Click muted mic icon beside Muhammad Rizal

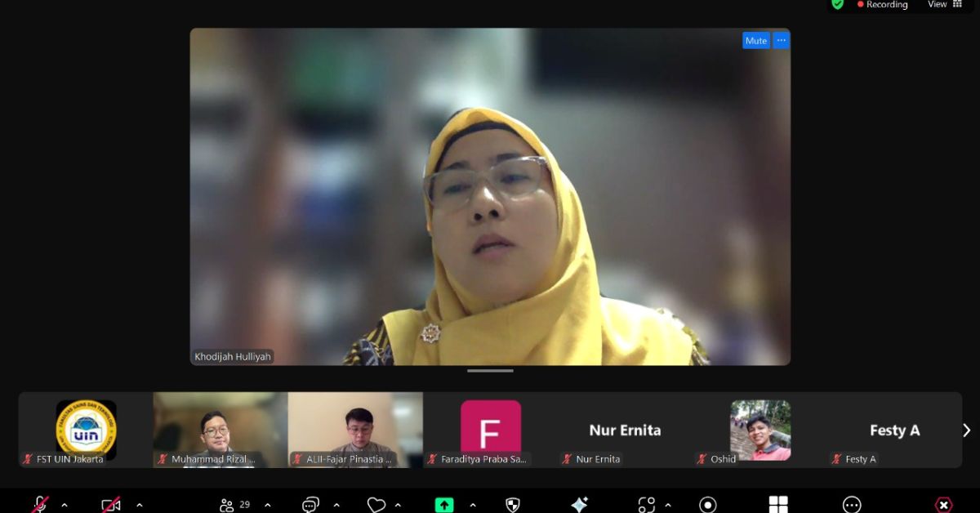pyautogui.click(x=163, y=459)
